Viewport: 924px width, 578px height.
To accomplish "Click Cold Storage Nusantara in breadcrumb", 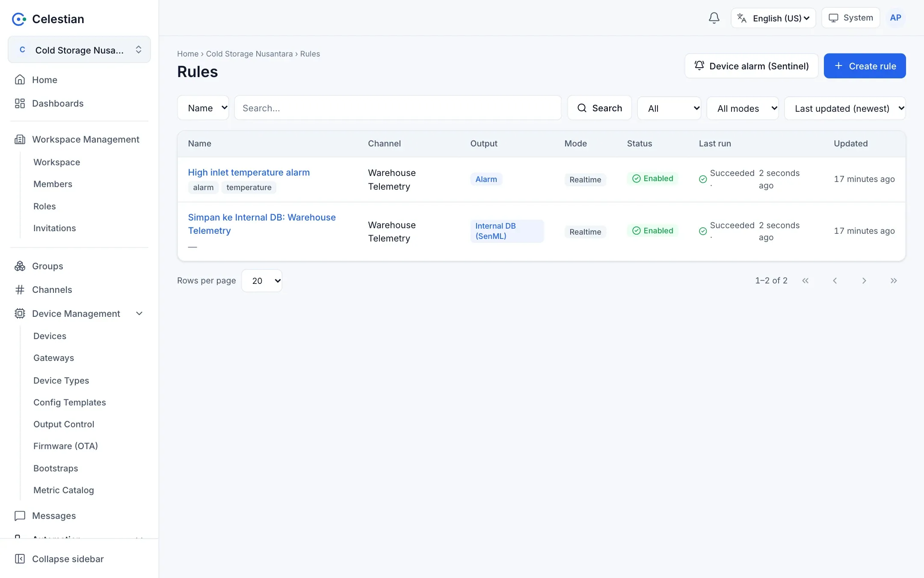I will coord(249,54).
